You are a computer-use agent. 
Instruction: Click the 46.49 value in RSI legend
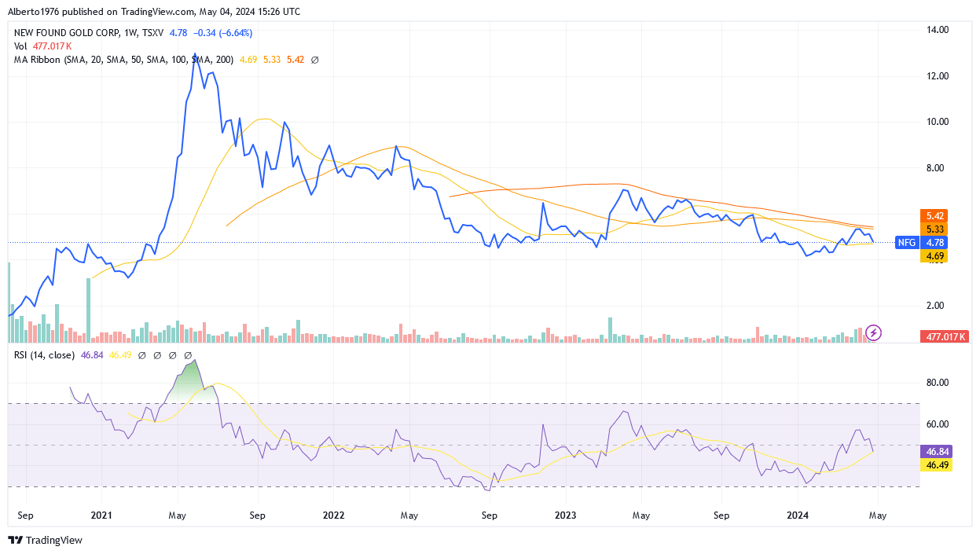[121, 355]
